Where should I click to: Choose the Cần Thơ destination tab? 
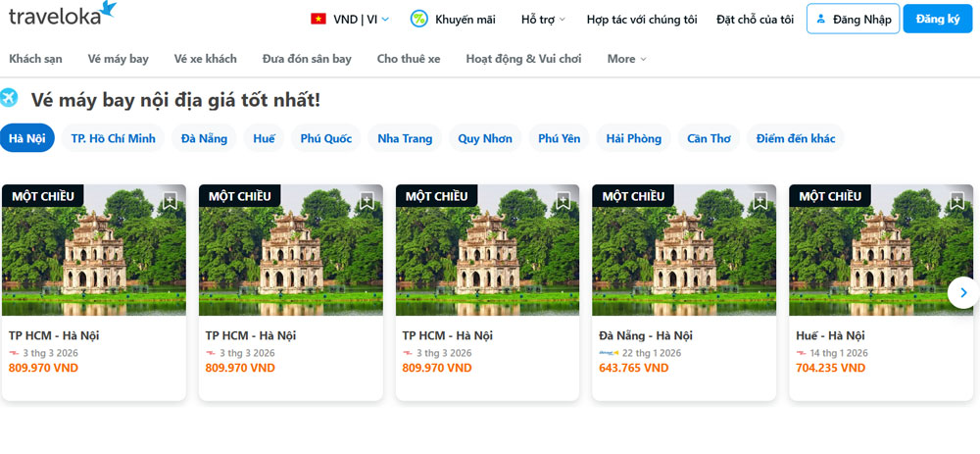(x=709, y=138)
